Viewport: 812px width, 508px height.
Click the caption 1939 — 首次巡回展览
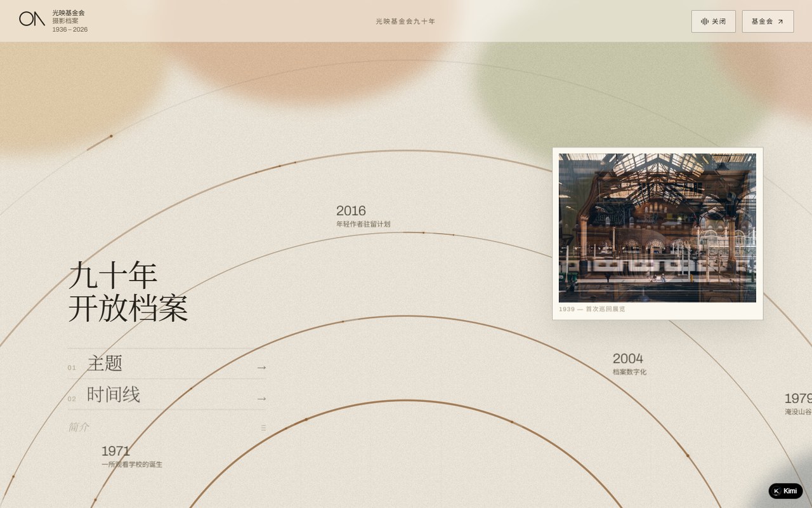(x=592, y=309)
